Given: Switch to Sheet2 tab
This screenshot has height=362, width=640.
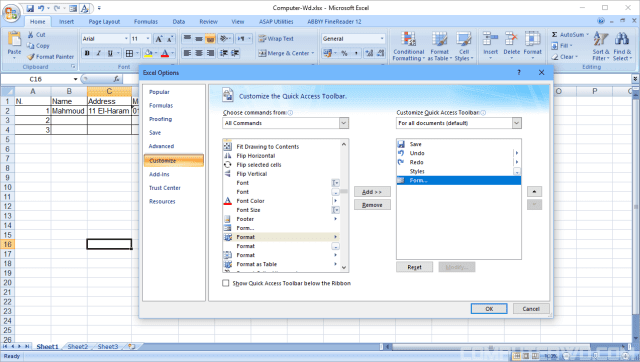Looking at the screenshot, I should [77, 346].
